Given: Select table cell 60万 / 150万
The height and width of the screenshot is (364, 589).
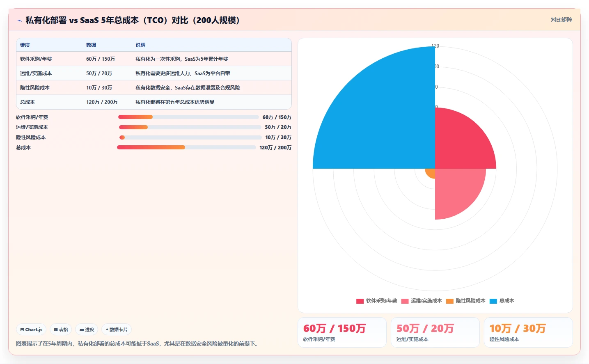Looking at the screenshot, I should click(101, 59).
